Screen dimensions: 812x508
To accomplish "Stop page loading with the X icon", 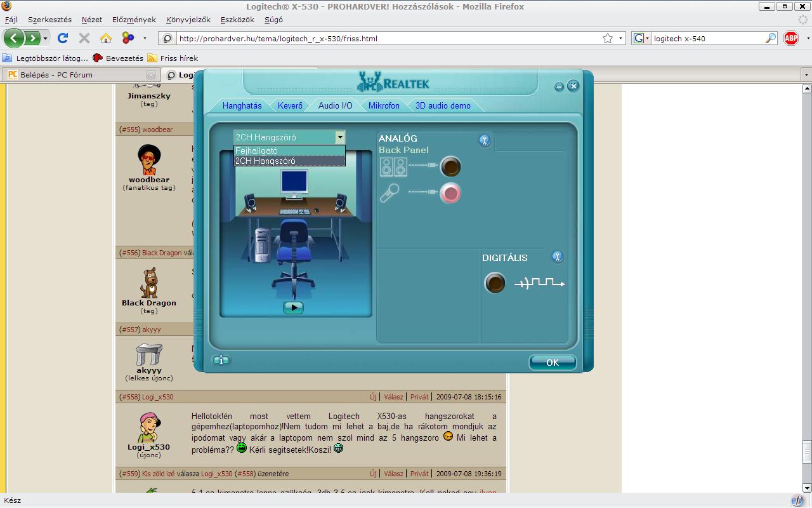I will 84,38.
